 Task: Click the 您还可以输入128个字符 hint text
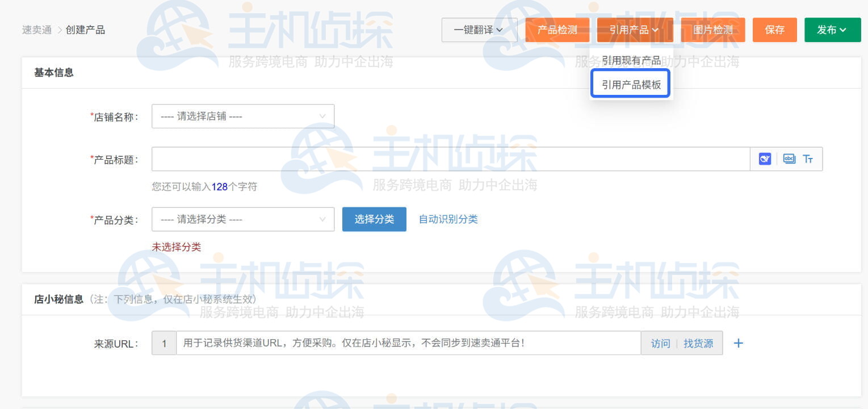(x=204, y=186)
